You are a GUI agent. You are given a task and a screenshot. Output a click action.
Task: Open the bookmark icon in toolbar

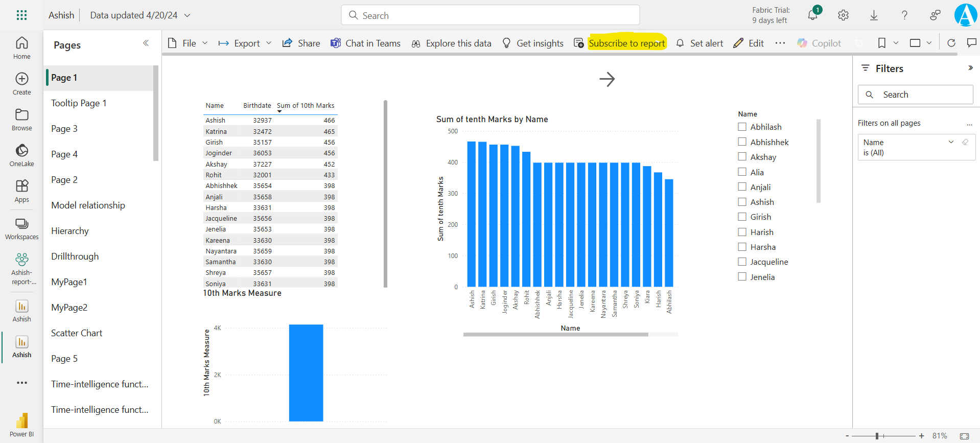(881, 43)
